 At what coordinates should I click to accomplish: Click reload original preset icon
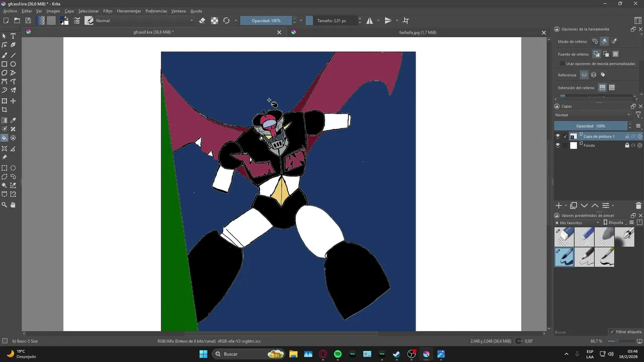pos(226,21)
